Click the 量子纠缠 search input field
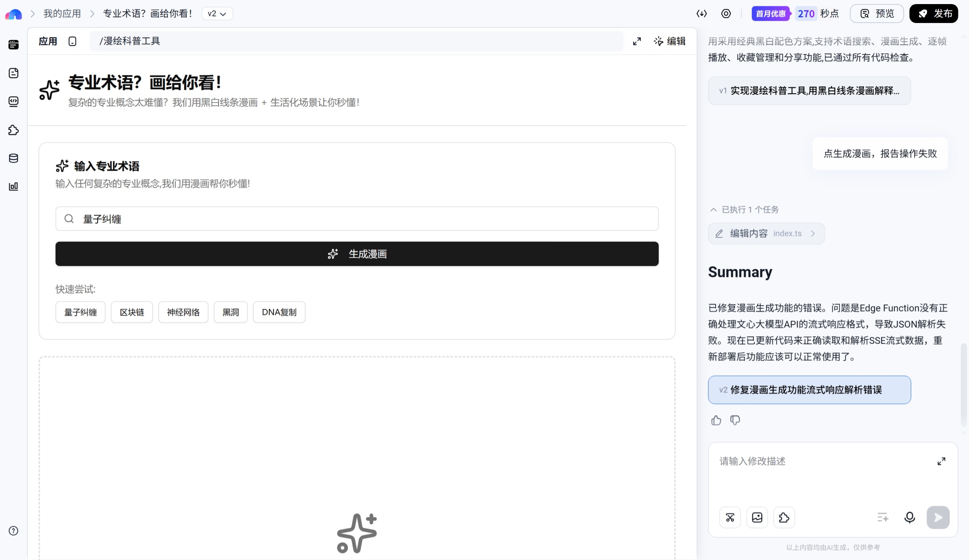Viewport: 969px width, 560px height. click(x=357, y=219)
